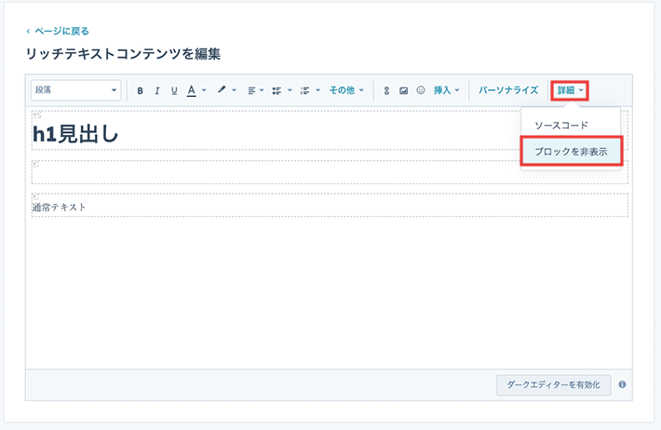Toggle underline formatting
Screen dimensions: 661x430
(x=174, y=91)
